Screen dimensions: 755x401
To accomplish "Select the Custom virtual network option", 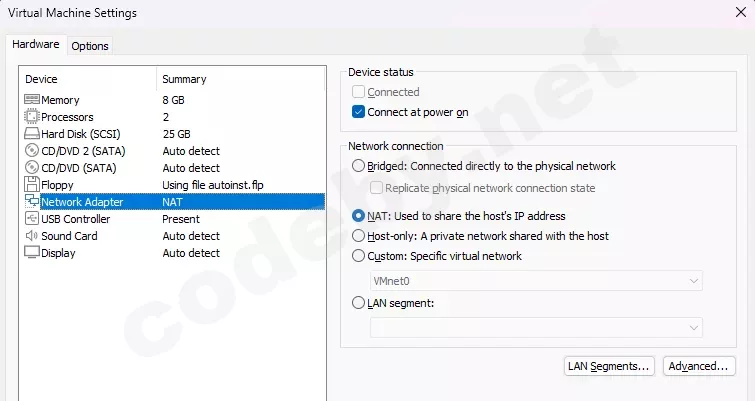I will [x=359, y=256].
